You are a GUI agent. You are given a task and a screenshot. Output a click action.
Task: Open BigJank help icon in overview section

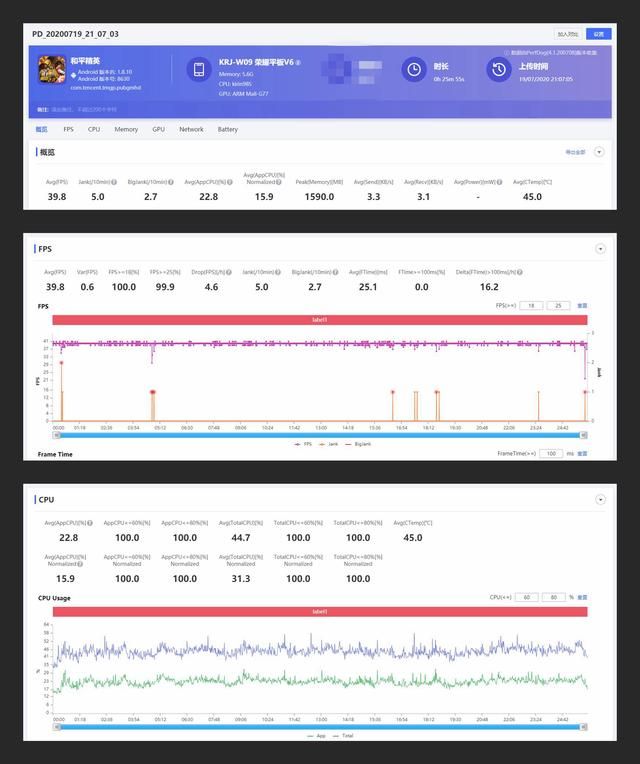click(x=170, y=182)
